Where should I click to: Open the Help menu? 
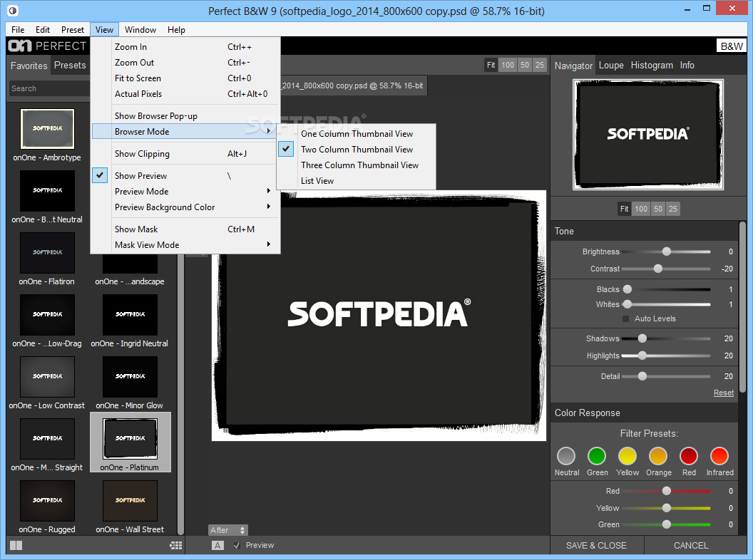pos(176,30)
